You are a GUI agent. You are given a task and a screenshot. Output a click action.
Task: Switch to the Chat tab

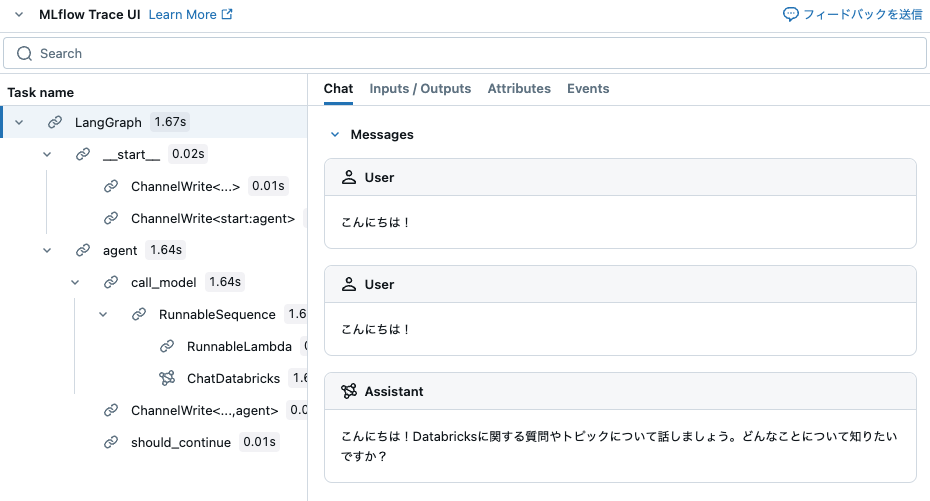(x=338, y=89)
